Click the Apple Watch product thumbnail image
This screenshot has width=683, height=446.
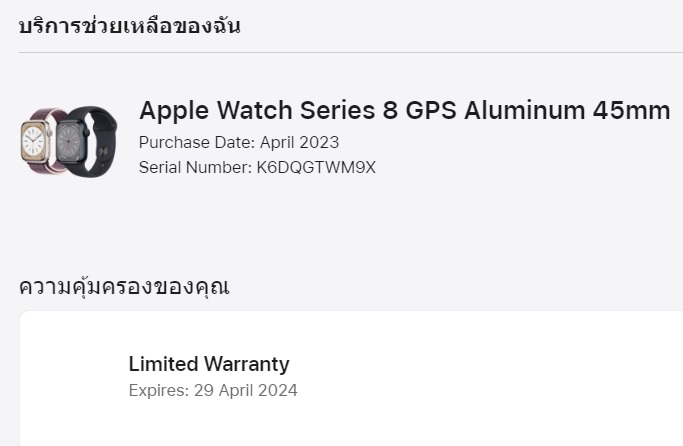point(69,142)
